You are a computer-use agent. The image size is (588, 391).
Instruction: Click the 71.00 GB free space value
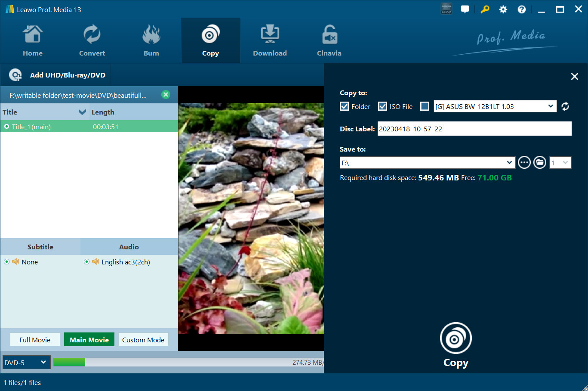[495, 178]
